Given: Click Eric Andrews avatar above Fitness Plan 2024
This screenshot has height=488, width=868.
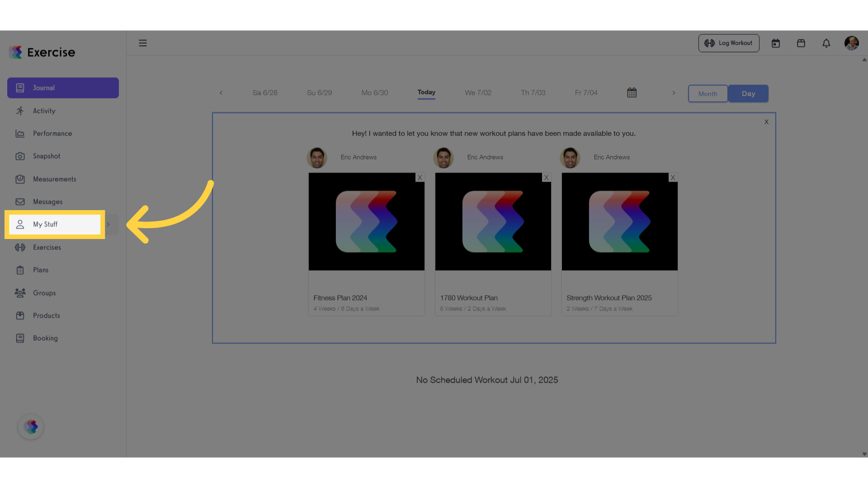Looking at the screenshot, I should 317,158.
